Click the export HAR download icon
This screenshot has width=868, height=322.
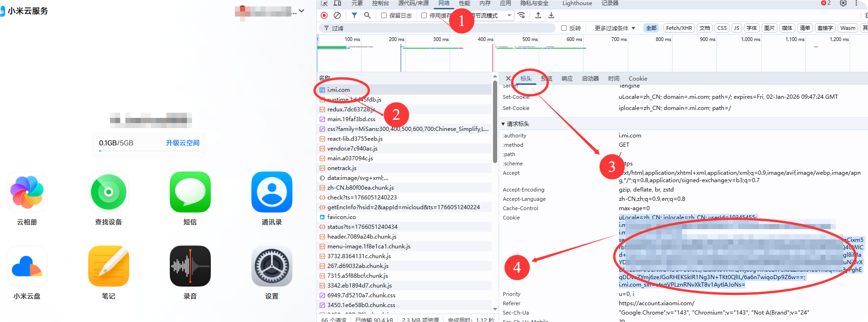(x=551, y=15)
